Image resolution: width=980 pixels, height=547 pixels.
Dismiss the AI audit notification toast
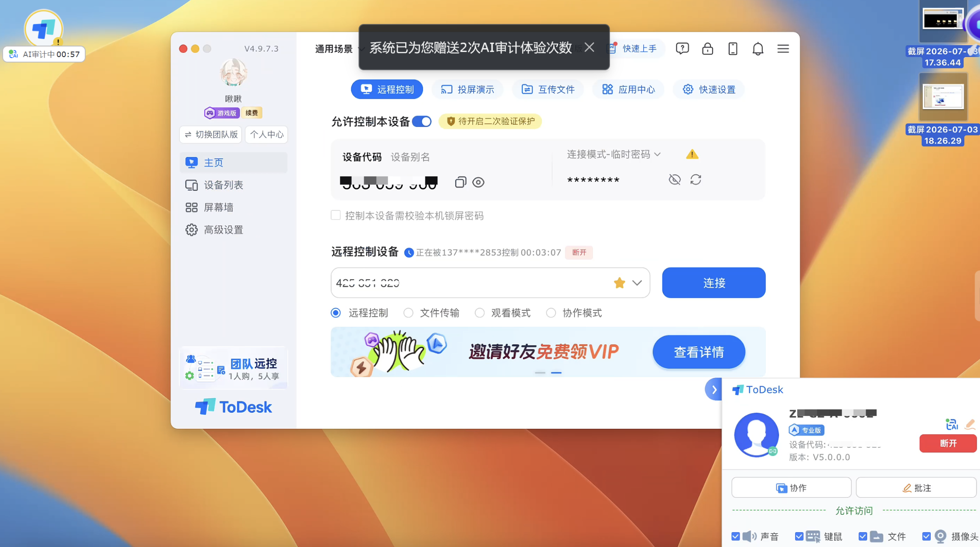[589, 47]
